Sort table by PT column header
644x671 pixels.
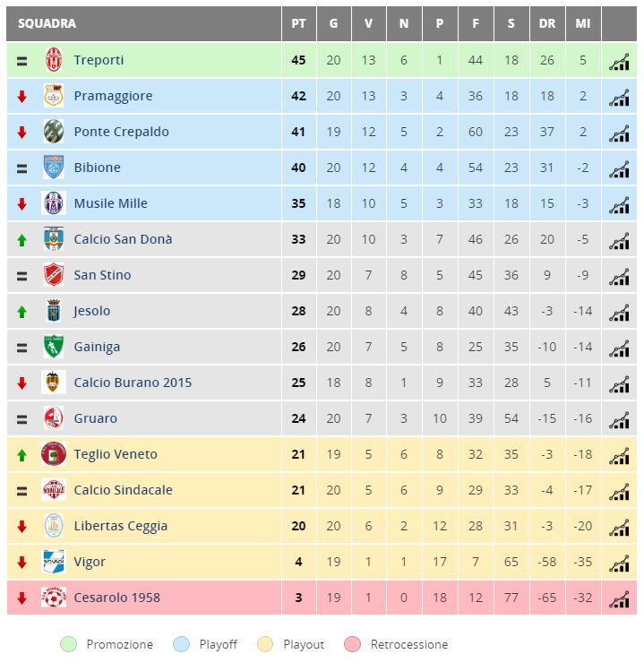[298, 23]
